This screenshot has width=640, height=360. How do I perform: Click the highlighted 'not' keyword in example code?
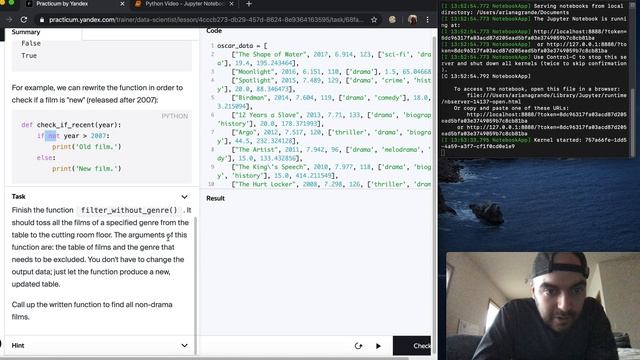[x=53, y=136]
